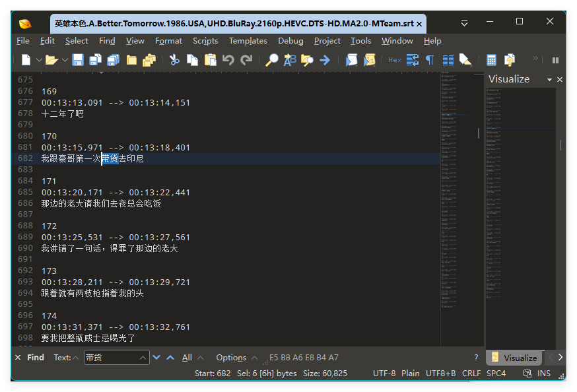The height and width of the screenshot is (392, 577).
Task: Close the .srt file tab
Action: (419, 24)
